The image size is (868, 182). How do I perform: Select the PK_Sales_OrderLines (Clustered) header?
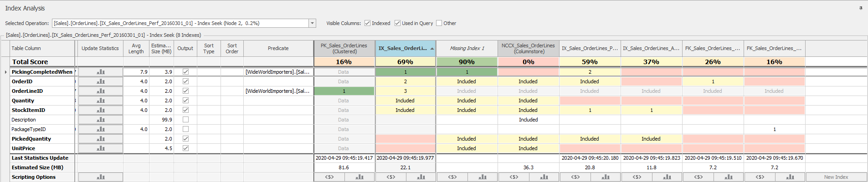(x=344, y=48)
